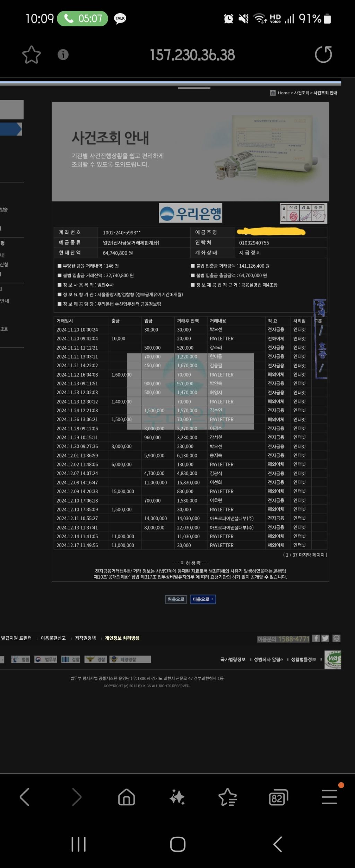The height and width of the screenshot is (868, 355).
Task: Go to browser home page icon
Action: pos(127,797)
